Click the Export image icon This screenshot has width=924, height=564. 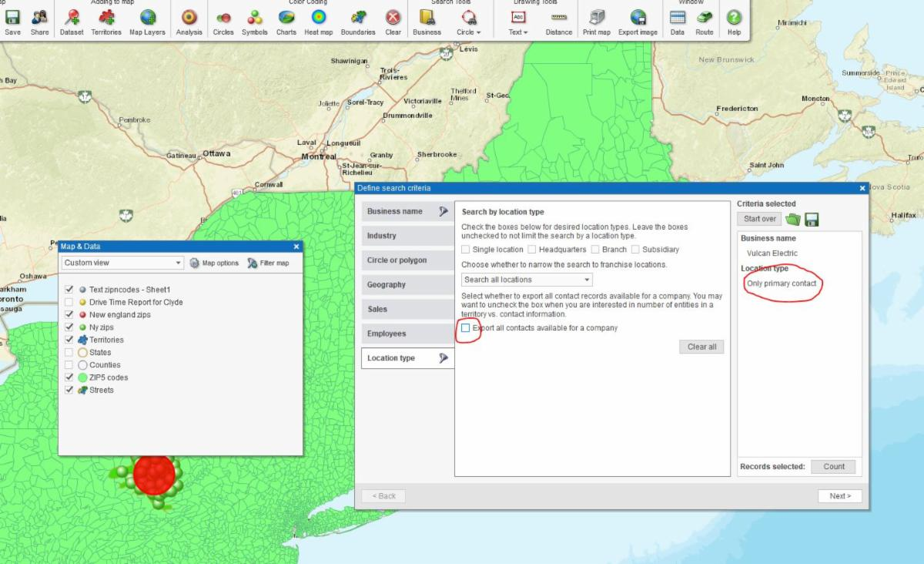tap(638, 22)
